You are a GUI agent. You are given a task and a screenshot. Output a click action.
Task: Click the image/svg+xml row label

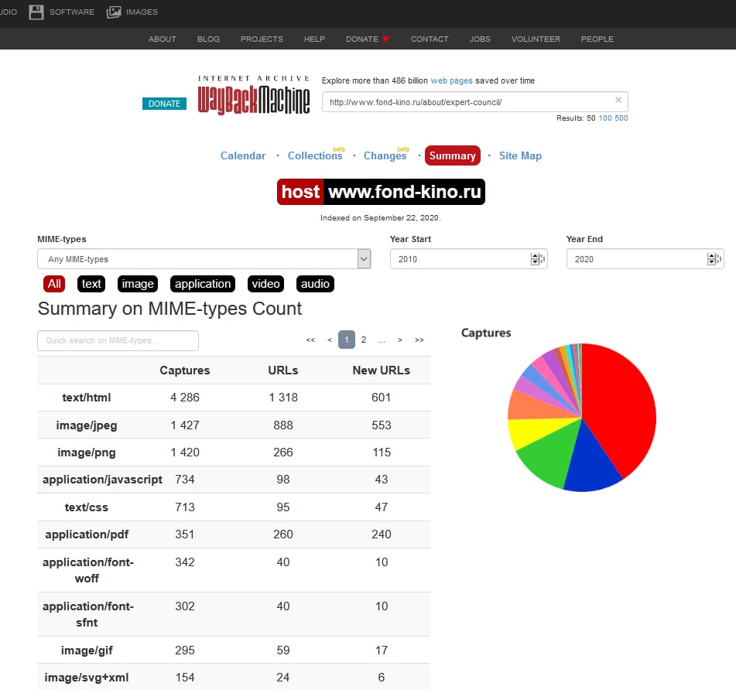(87, 678)
